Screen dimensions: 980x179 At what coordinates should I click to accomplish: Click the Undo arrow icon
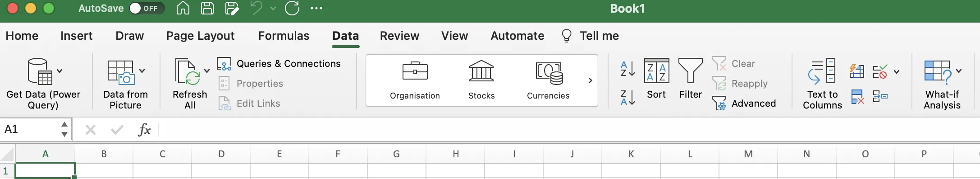pyautogui.click(x=256, y=8)
